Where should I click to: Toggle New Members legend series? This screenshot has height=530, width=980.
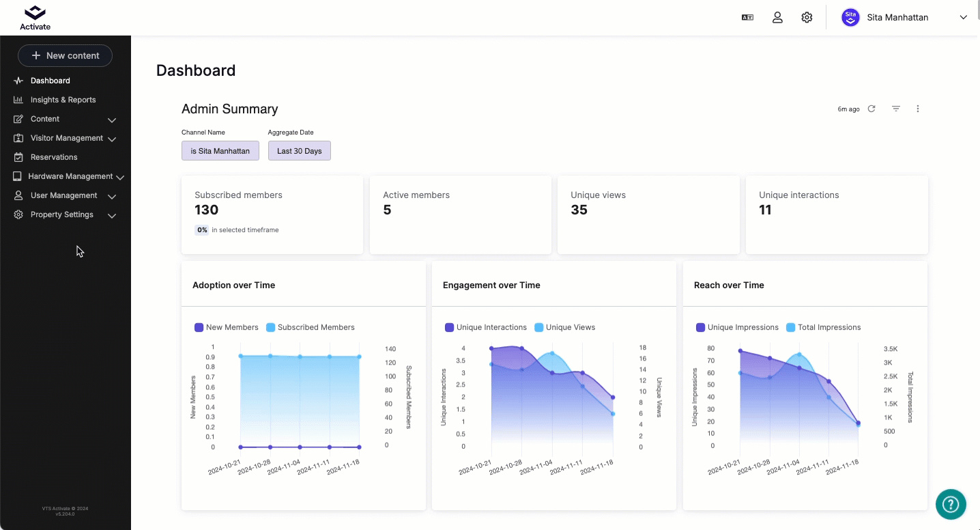226,327
